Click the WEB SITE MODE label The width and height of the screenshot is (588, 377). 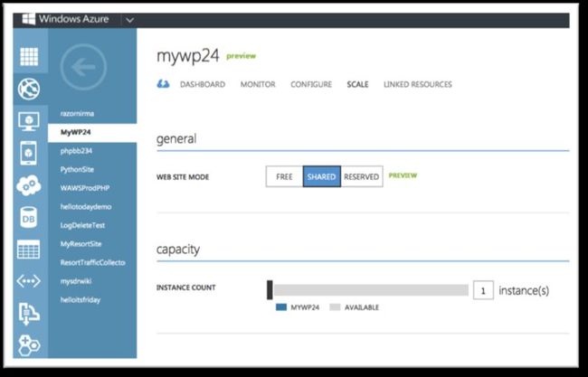click(x=183, y=177)
